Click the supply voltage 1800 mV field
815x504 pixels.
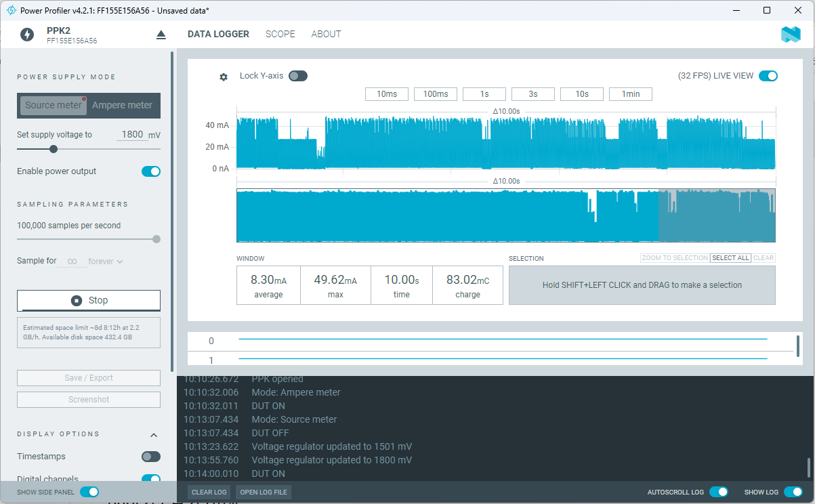coord(133,135)
